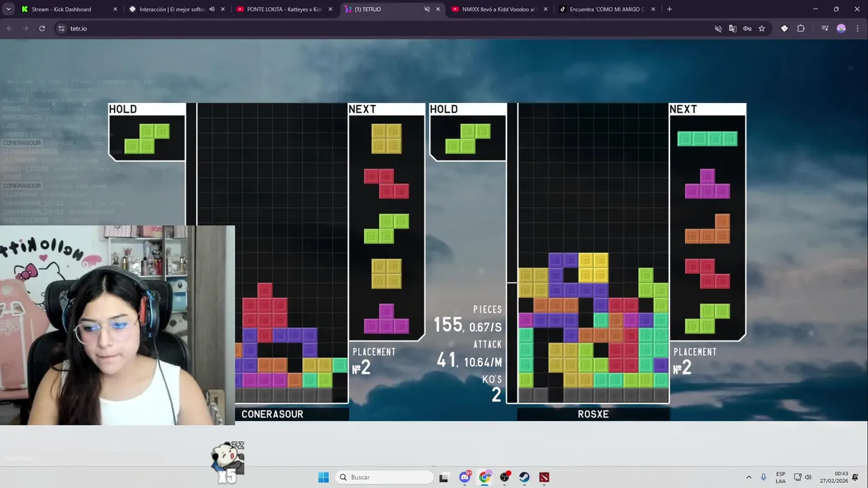This screenshot has height=488, width=868.
Task: Click the purple T piece in CONERASOUR's next queue
Action: pyautogui.click(x=387, y=319)
